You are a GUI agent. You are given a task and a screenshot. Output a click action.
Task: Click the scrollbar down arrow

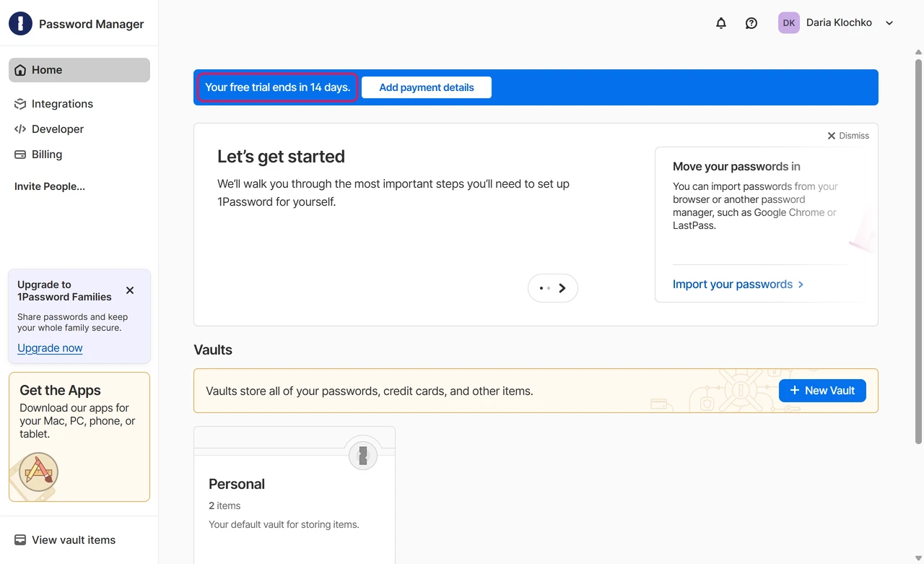point(919,558)
